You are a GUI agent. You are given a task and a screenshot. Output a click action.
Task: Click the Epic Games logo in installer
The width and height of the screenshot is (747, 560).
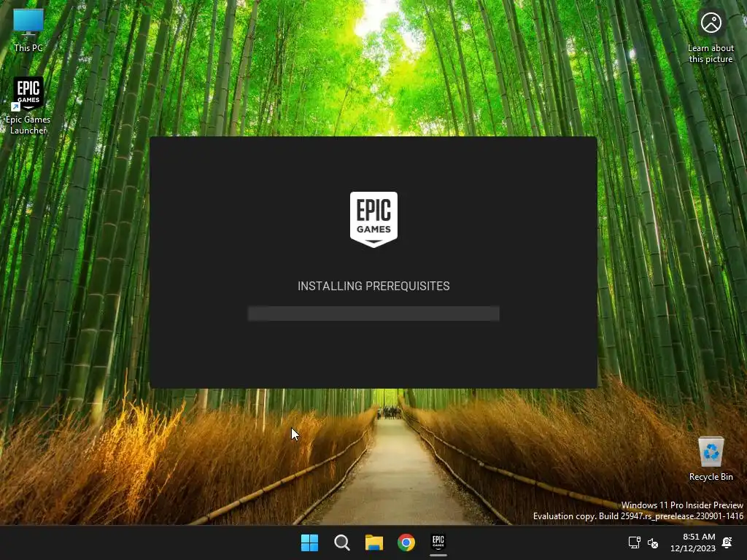[373, 219]
